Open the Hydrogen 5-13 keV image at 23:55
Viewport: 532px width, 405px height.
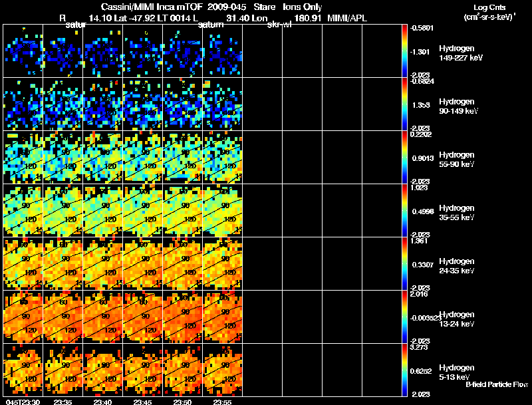point(223,370)
